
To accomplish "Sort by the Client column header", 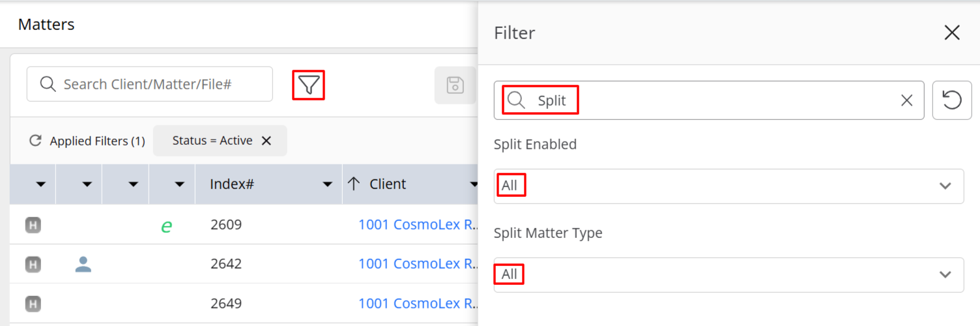I will (388, 185).
